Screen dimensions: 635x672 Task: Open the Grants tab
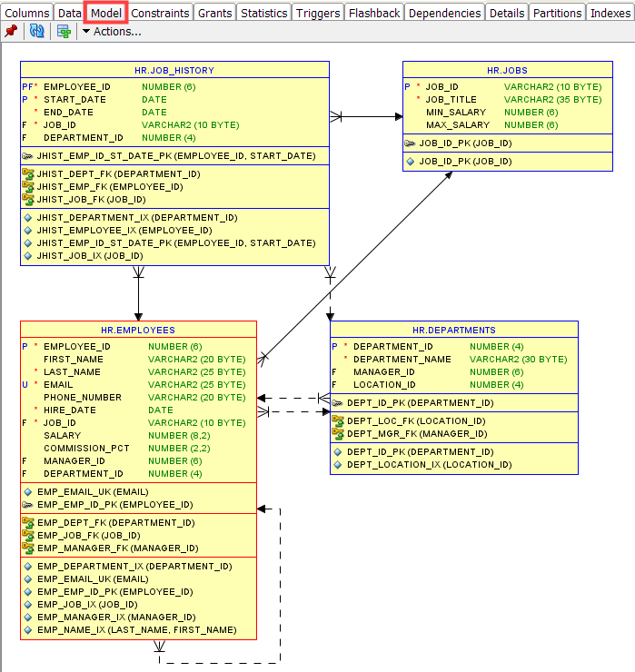click(x=214, y=14)
